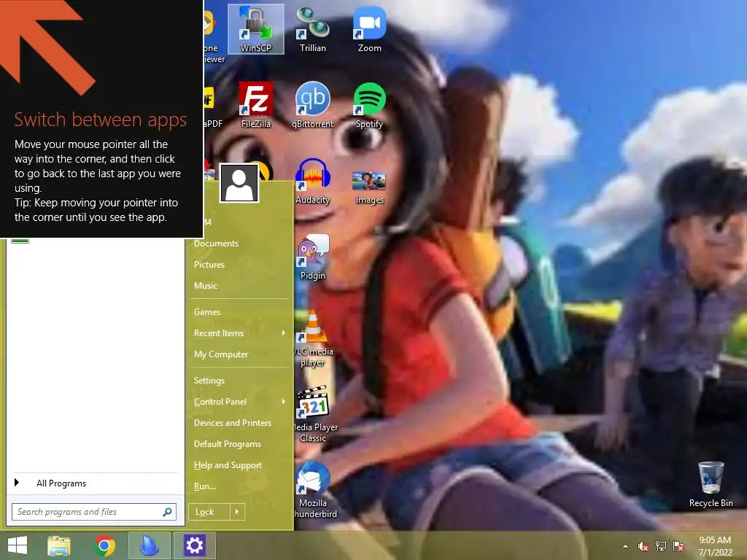Click the Search programs and files box
Screen dimensions: 747x560
94,512
